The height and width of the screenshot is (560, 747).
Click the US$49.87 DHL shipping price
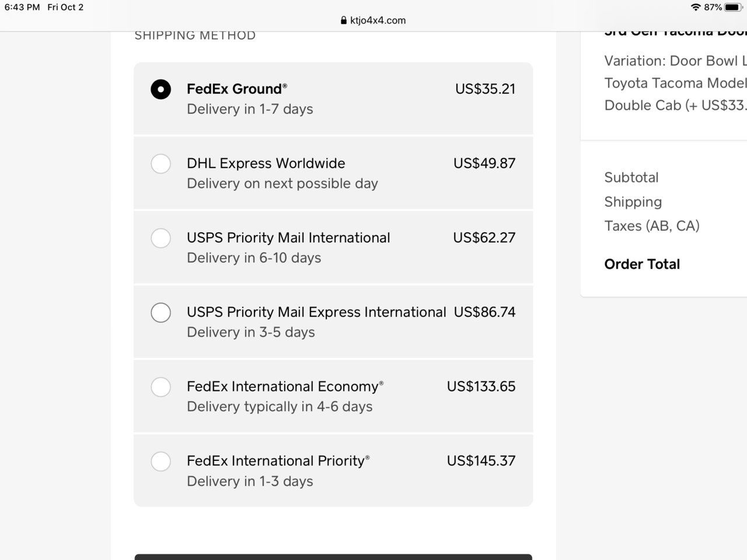pyautogui.click(x=484, y=163)
